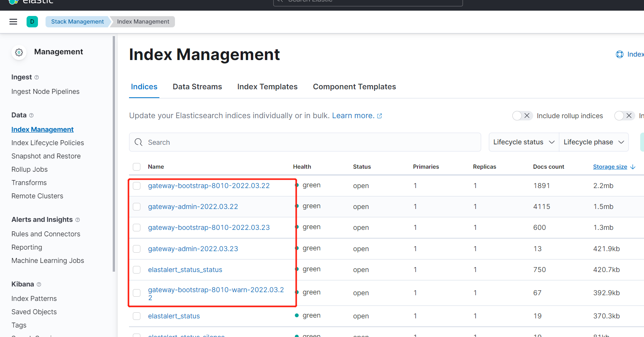644x337 pixels.
Task: Switch to the Index Templates tab
Action: 268,87
